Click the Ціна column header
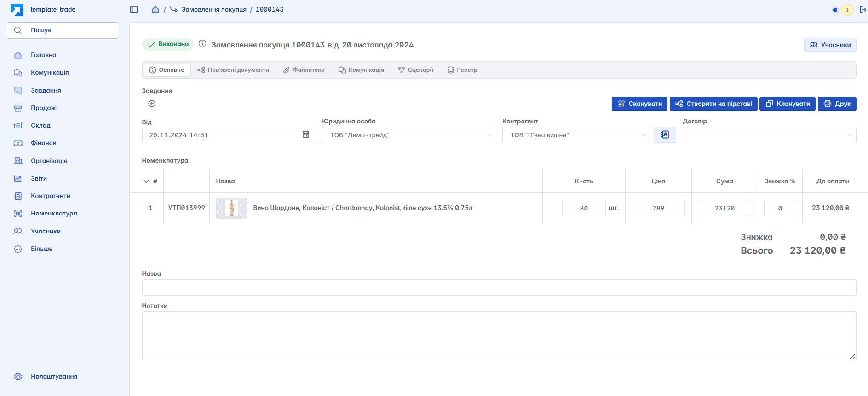 pyautogui.click(x=658, y=181)
